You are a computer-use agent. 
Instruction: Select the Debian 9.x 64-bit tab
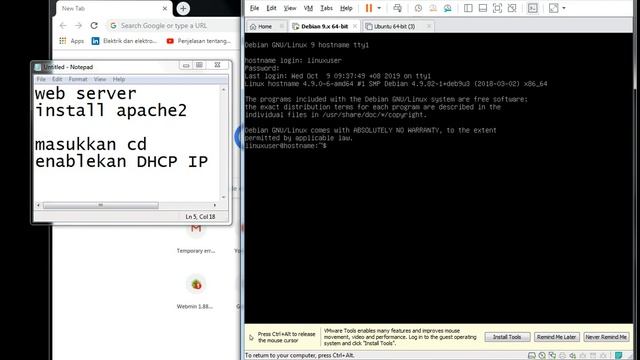(324, 27)
